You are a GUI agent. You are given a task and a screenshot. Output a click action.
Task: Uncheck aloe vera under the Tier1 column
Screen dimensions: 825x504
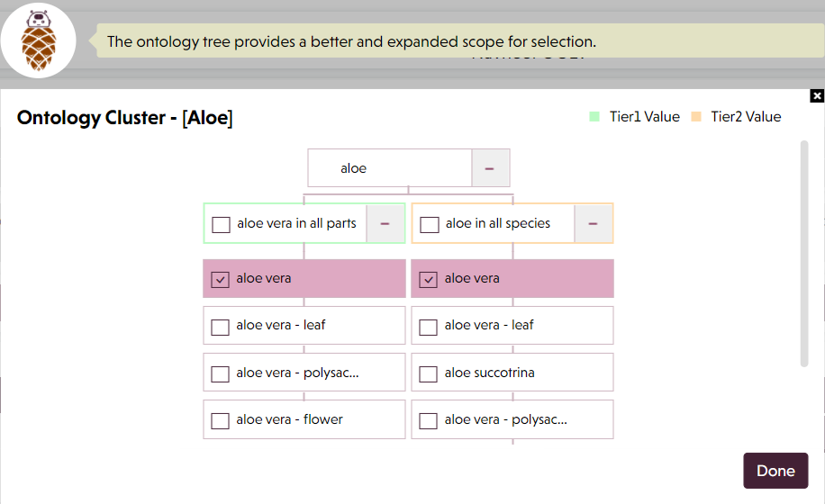220,279
